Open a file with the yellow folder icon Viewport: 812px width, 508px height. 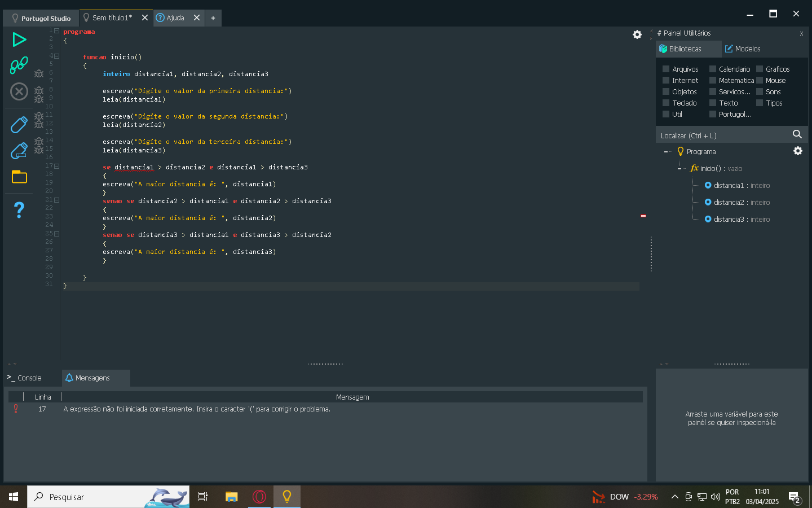tap(19, 177)
